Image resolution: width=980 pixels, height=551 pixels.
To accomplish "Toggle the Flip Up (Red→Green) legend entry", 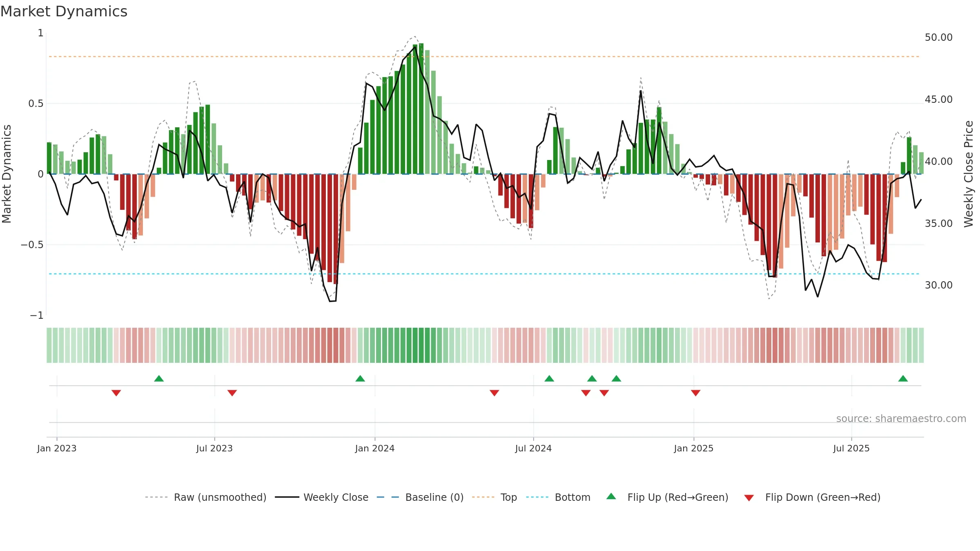I will pyautogui.click(x=667, y=497).
